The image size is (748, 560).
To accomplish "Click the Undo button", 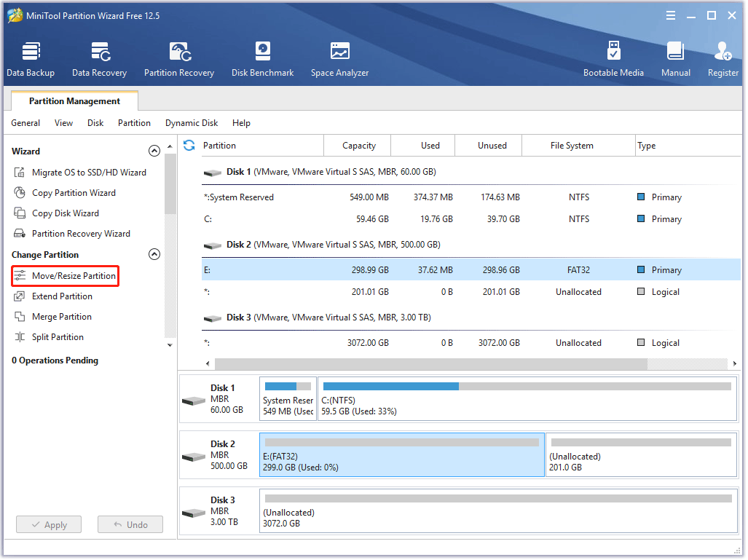I will pyautogui.click(x=130, y=526).
